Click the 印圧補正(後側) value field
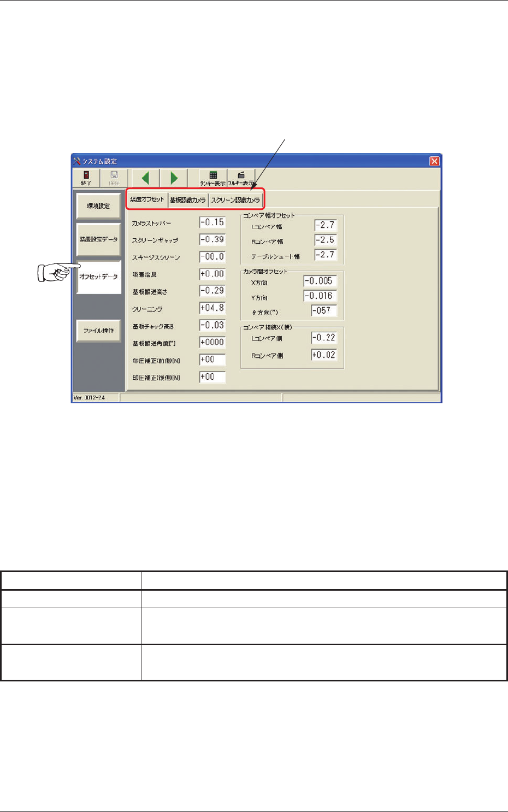Screen dimensions: 508x812 pyautogui.click(x=212, y=376)
